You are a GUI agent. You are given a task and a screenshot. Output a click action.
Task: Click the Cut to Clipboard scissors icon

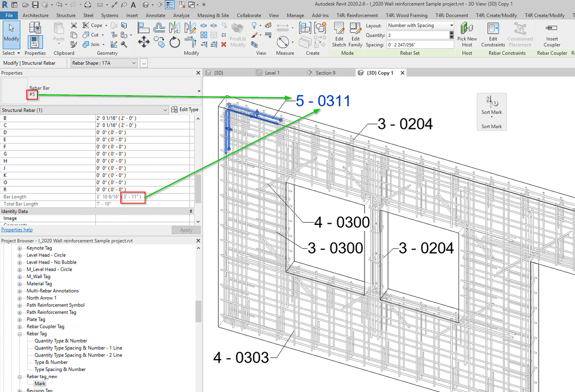pyautogui.click(x=74, y=25)
